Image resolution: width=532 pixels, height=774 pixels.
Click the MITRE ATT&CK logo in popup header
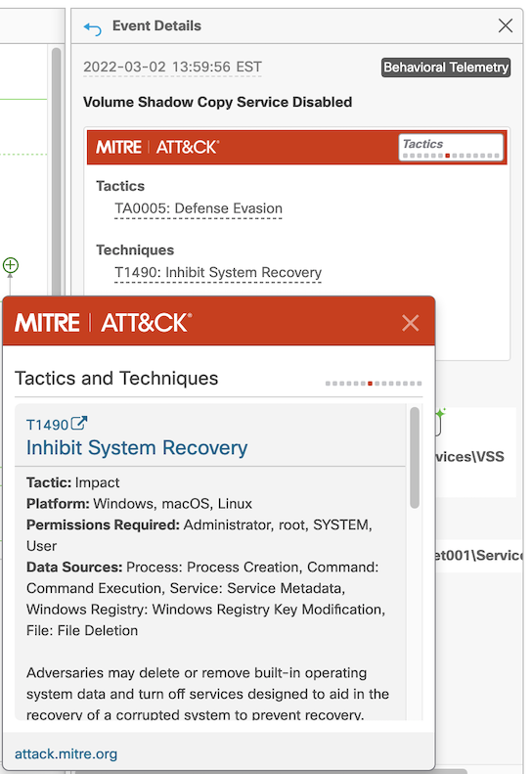coord(103,323)
